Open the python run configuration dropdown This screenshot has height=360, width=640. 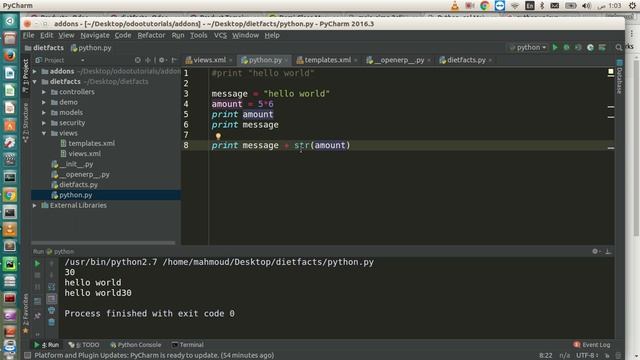(528, 47)
